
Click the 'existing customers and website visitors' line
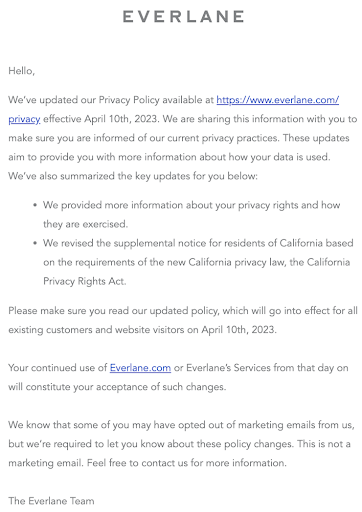tap(142, 330)
